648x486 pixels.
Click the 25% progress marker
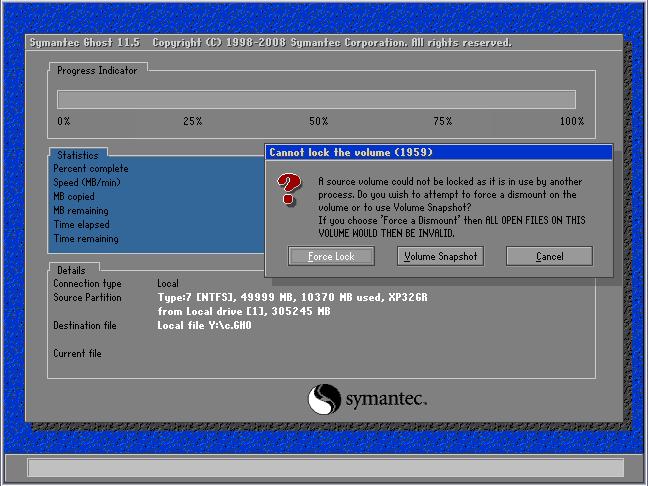tap(193, 121)
